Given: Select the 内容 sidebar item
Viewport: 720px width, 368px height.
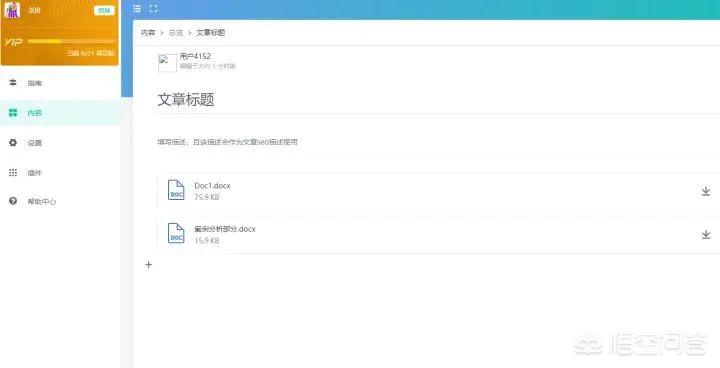Looking at the screenshot, I should pyautogui.click(x=60, y=113).
